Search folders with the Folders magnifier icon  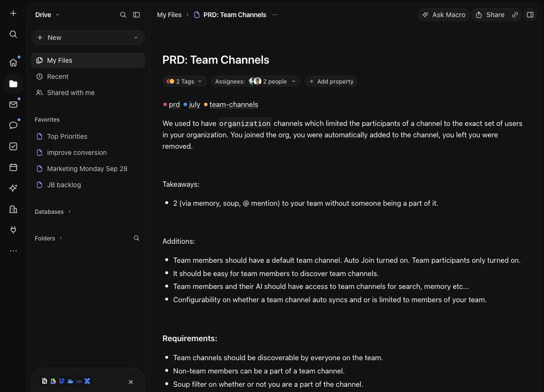[136, 238]
